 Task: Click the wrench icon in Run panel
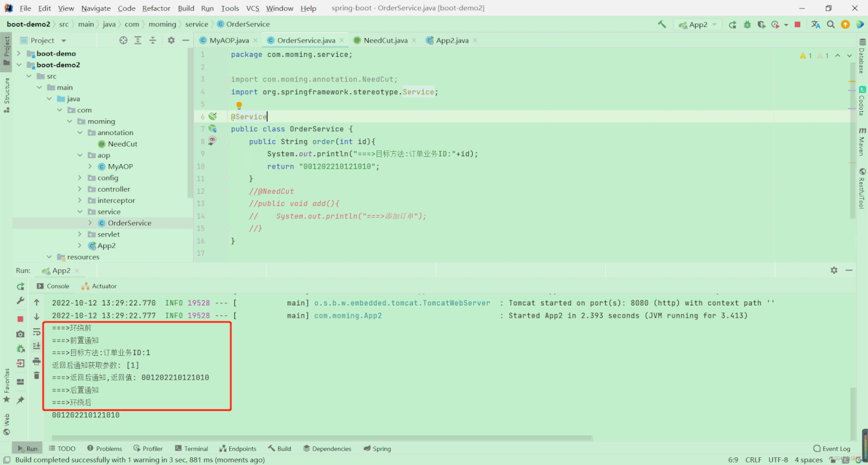[x=21, y=301]
